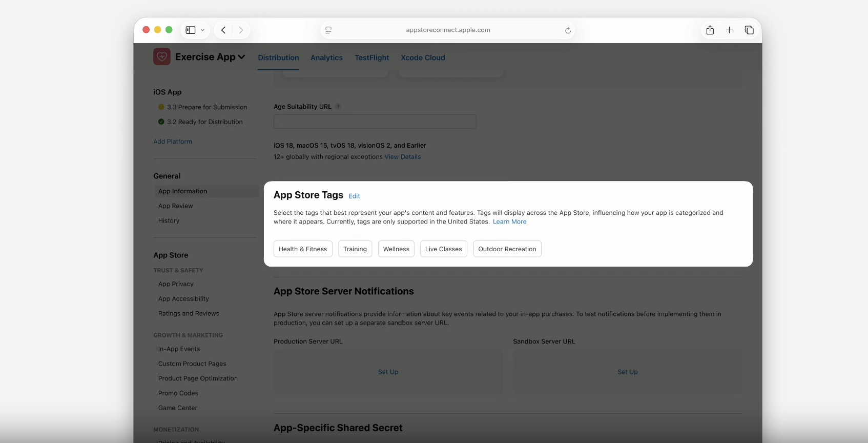Viewport: 868px width, 443px height.
Task: Open the sidebar options chevron
Action: pos(202,30)
